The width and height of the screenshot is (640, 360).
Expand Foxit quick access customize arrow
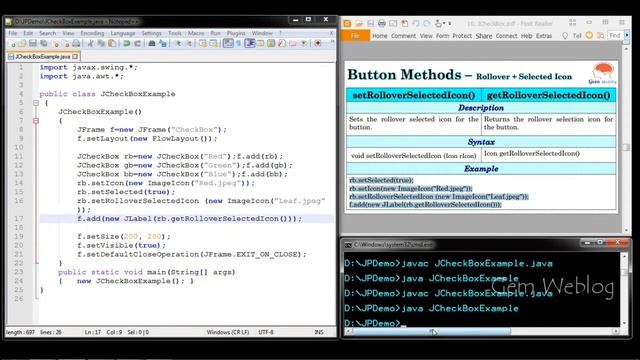click(450, 24)
